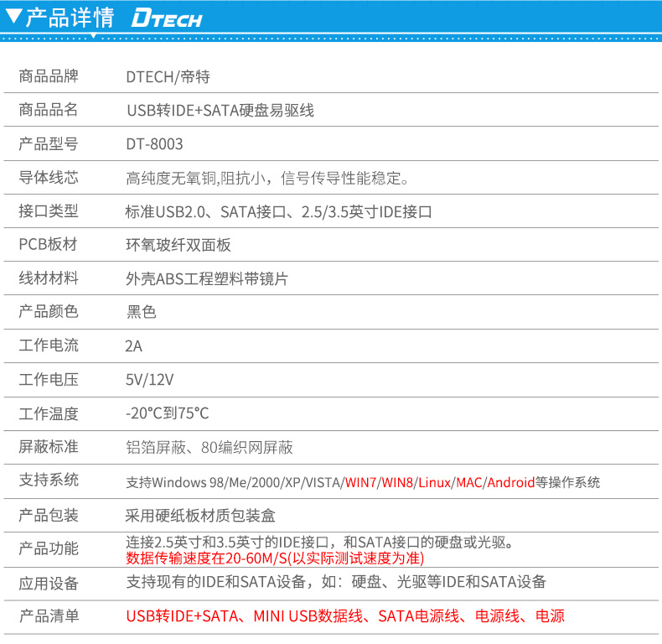Click the red Android text

[x=511, y=482]
